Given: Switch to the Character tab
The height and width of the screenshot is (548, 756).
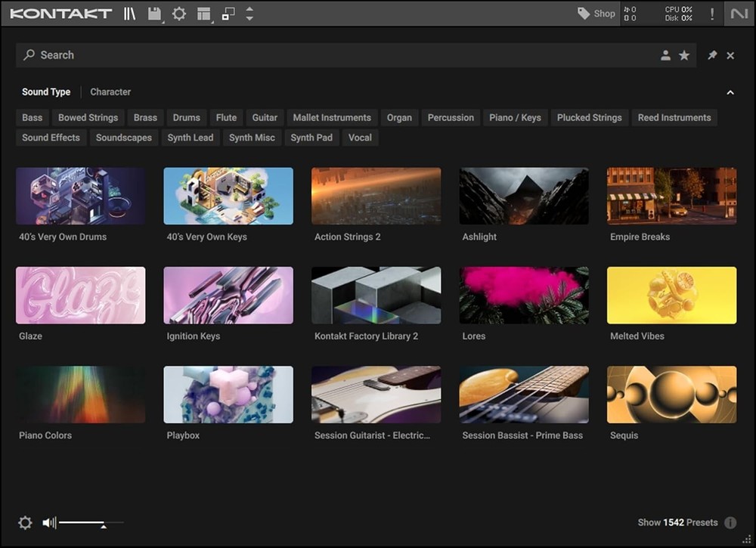Looking at the screenshot, I should [x=110, y=92].
